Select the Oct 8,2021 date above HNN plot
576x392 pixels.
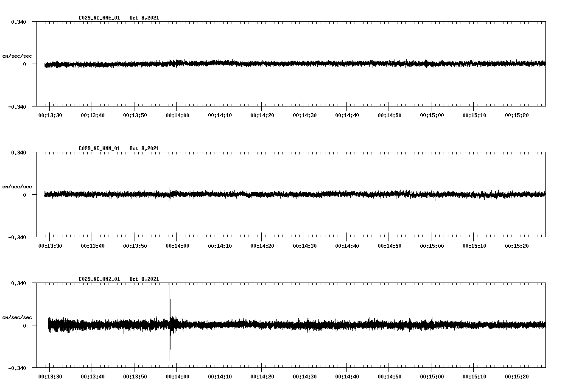(144, 148)
